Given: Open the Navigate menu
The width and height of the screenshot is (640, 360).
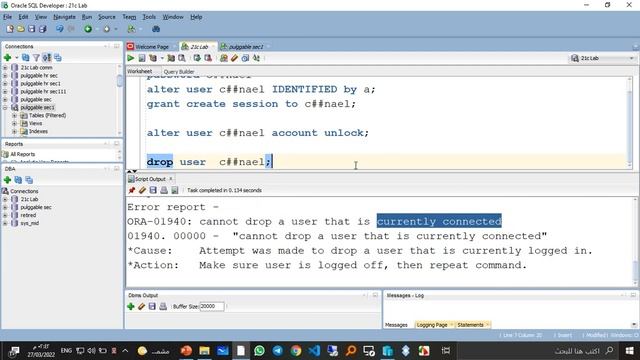Looking at the screenshot, I should [64, 17].
